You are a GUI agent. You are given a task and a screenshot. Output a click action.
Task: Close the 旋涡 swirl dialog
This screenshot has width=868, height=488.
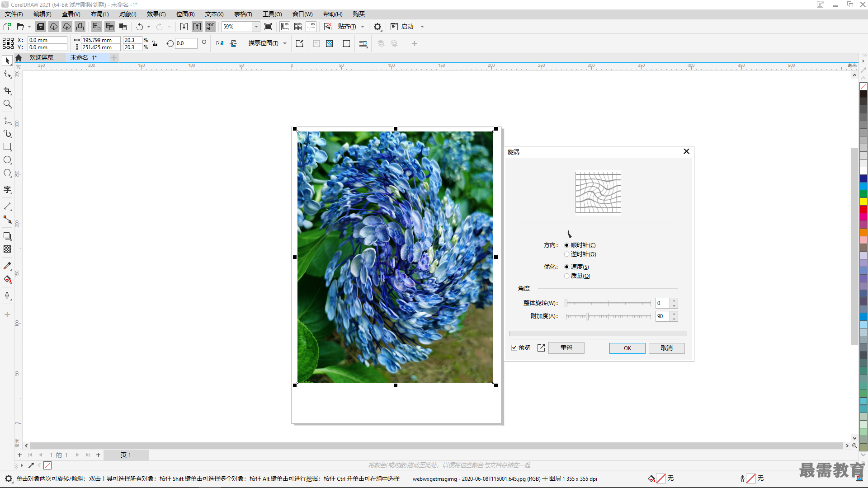coord(686,151)
